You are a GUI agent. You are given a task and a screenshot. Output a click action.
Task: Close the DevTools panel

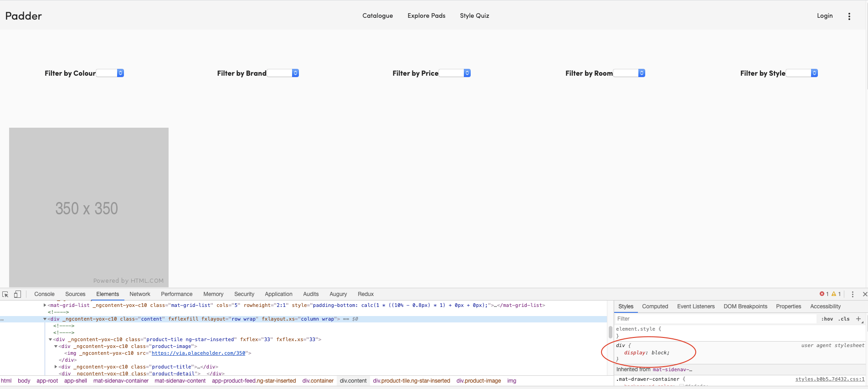point(864,294)
